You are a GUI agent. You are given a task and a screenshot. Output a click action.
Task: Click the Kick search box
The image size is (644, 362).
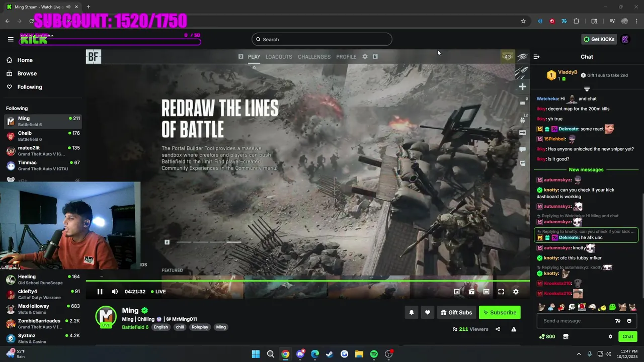pos(322,39)
